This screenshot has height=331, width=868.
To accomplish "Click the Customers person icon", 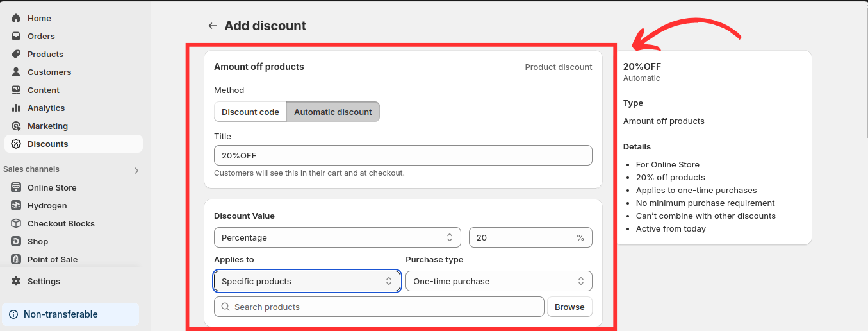I will [x=16, y=72].
